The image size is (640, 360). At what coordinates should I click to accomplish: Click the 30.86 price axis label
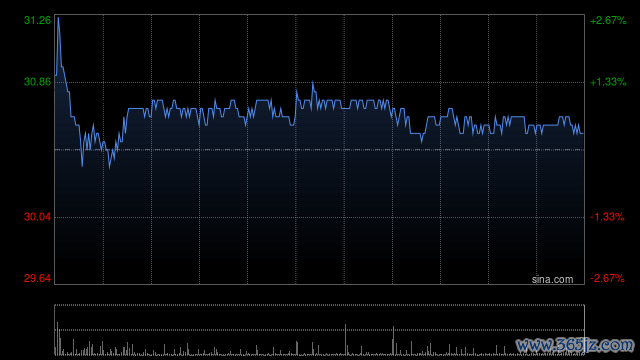point(38,82)
